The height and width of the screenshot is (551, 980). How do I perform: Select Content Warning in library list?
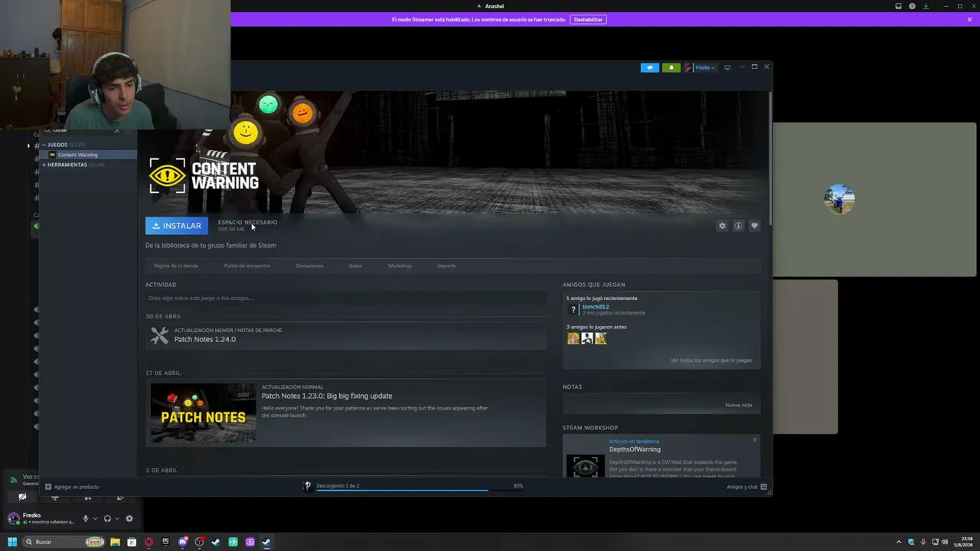pyautogui.click(x=90, y=155)
